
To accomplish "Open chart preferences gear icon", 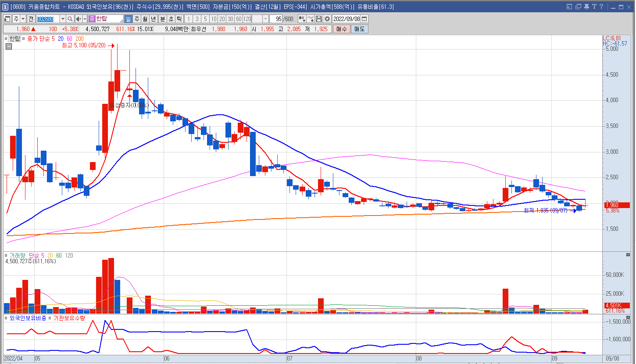I will (327, 19).
